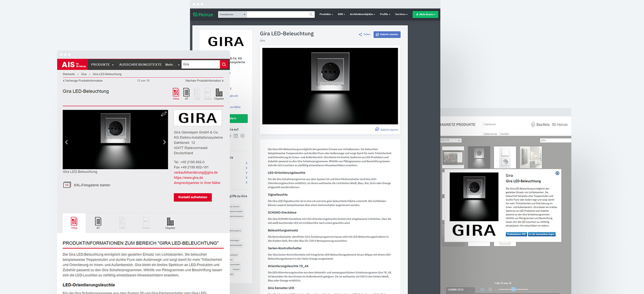Viewport: 644px width, 294px height.
Task: Click the gallery count icon showing 10
Action: coord(67,185)
